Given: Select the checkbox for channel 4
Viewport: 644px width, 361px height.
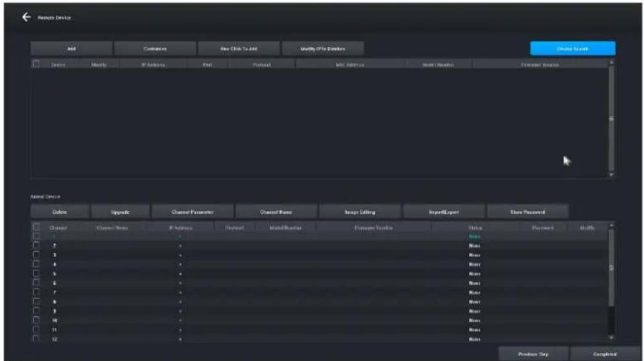Looking at the screenshot, I should (36, 264).
